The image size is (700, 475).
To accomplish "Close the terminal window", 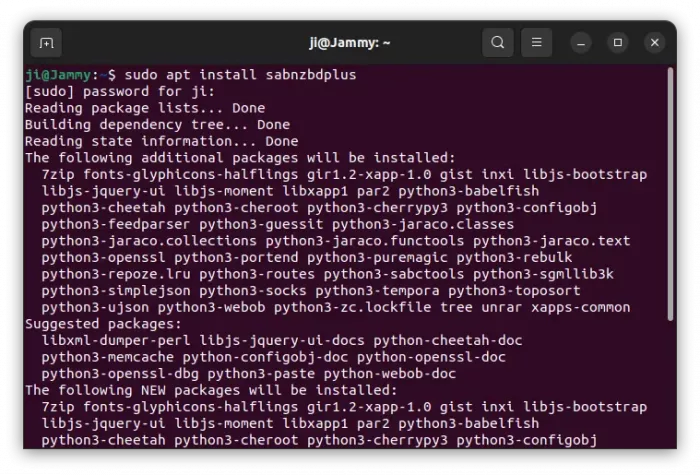I will pyautogui.click(x=654, y=43).
